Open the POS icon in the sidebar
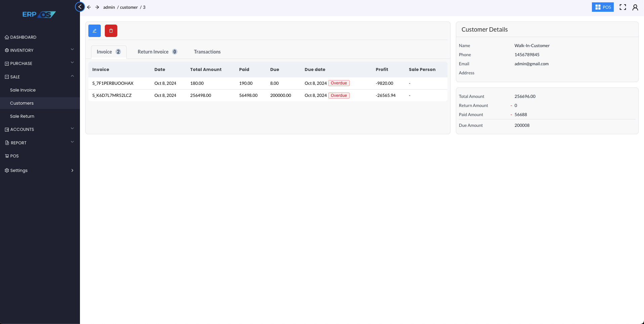644x324 pixels. (x=7, y=156)
